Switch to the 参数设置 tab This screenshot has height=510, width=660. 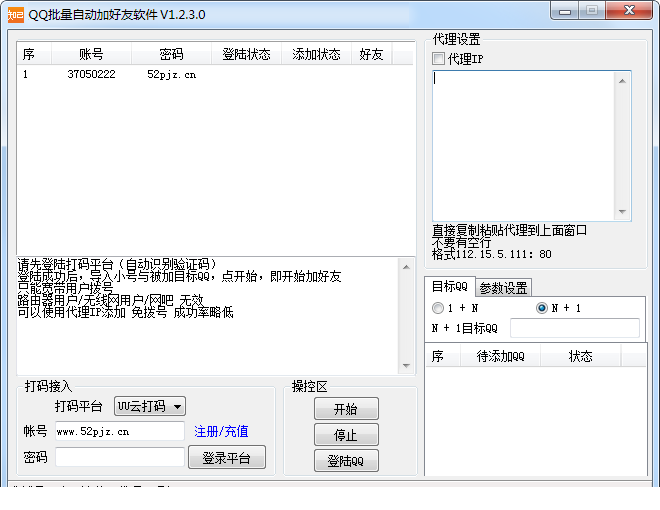tap(503, 288)
